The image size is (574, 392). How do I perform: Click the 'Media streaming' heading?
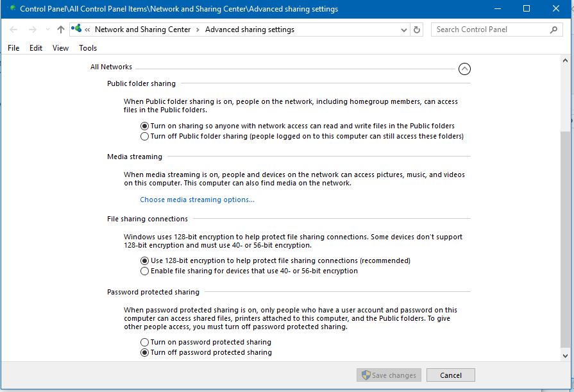tap(135, 157)
